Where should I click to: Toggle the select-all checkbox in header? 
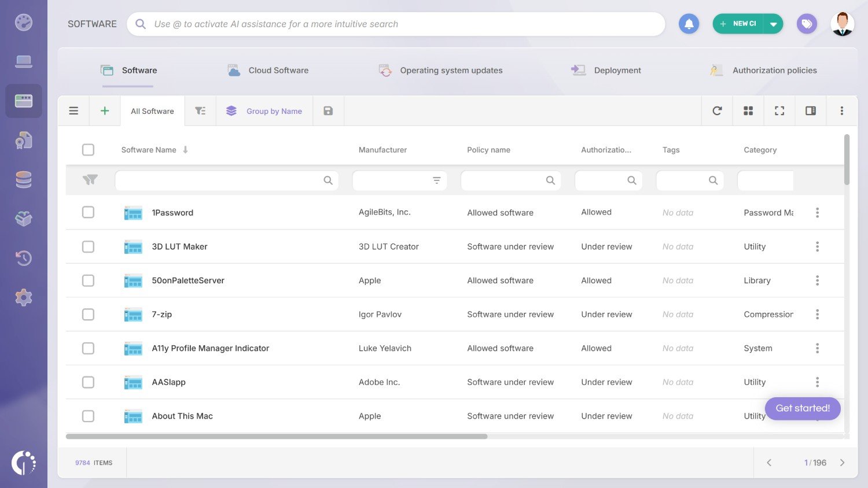(x=88, y=149)
